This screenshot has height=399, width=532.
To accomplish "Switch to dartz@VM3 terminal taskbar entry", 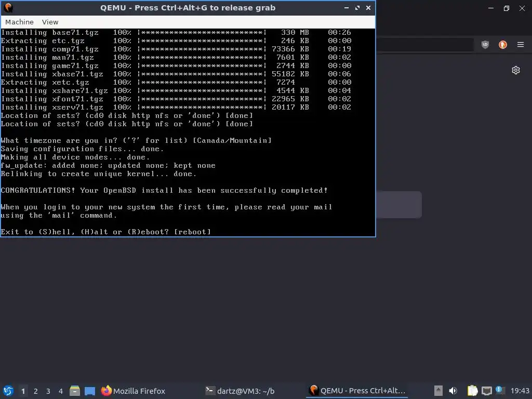I will pyautogui.click(x=240, y=391).
